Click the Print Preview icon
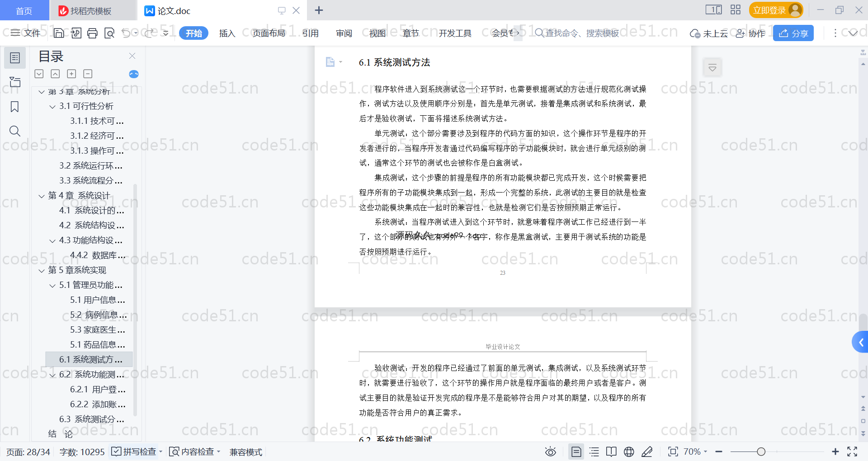Image resolution: width=868 pixels, height=461 pixels. [x=109, y=33]
